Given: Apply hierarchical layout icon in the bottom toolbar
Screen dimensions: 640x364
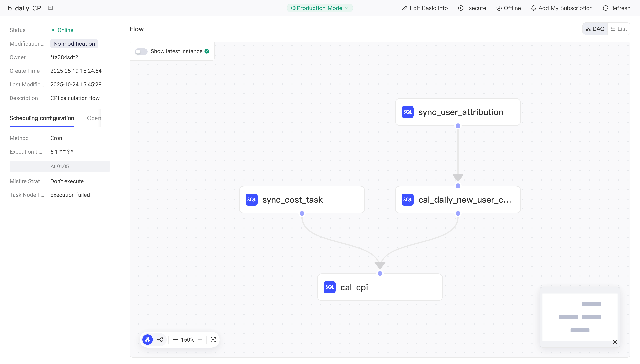Looking at the screenshot, I should pyautogui.click(x=148, y=340).
